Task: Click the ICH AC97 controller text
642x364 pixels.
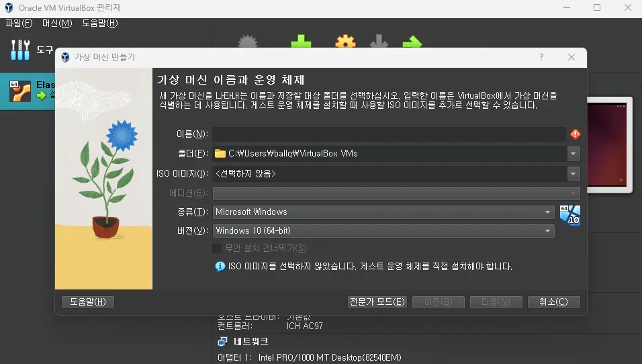Action: [305, 326]
